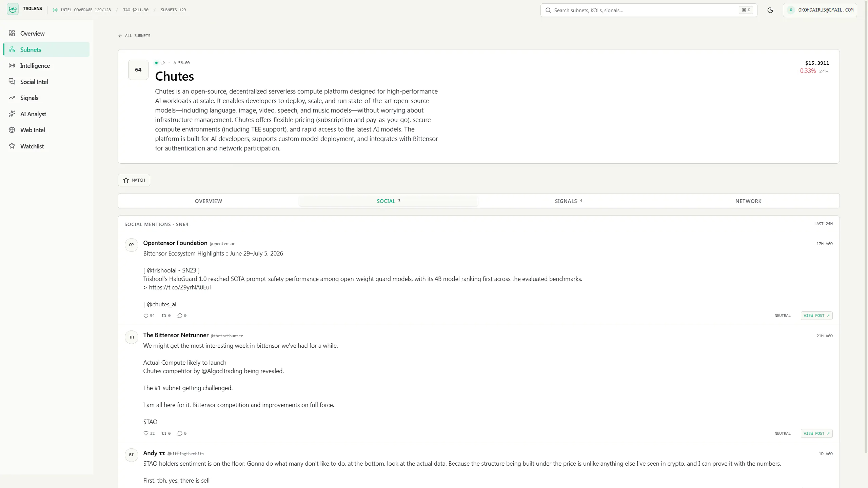Click the Subnets network icon in the sidebar
The width and height of the screenshot is (868, 488).
12,49
